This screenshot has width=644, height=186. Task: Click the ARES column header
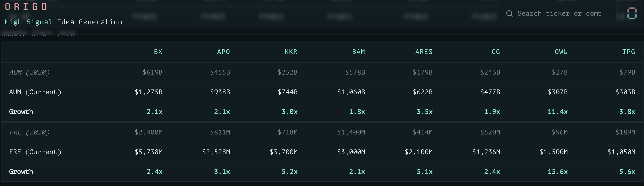click(424, 52)
